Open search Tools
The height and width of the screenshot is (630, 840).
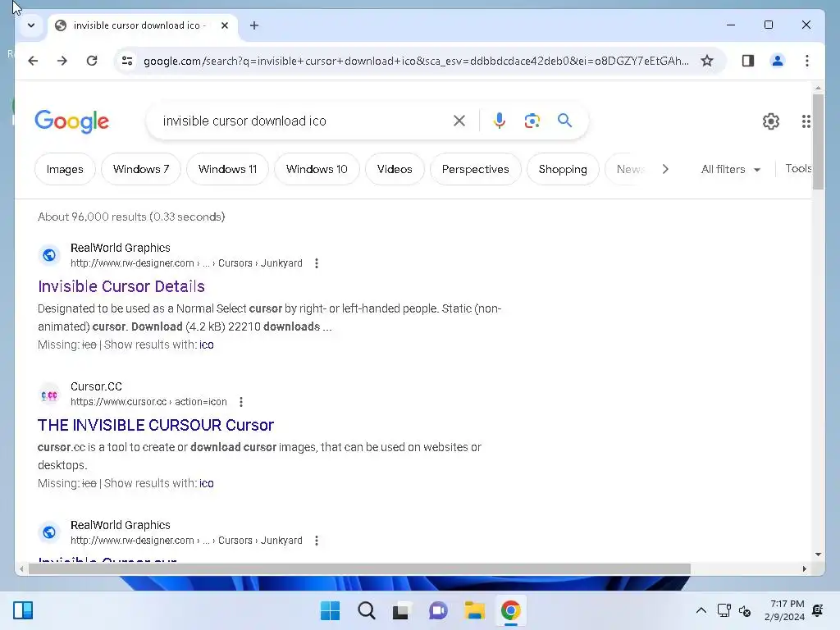pyautogui.click(x=798, y=169)
